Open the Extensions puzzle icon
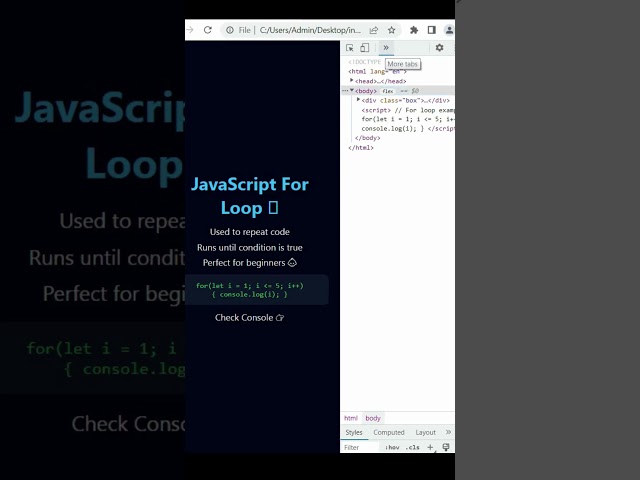The image size is (640, 480). [414, 30]
